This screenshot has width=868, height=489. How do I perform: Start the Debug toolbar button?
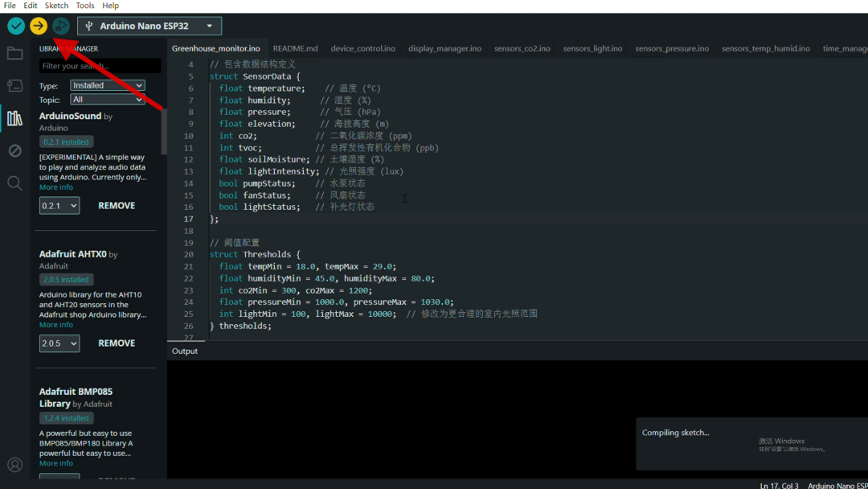61,26
